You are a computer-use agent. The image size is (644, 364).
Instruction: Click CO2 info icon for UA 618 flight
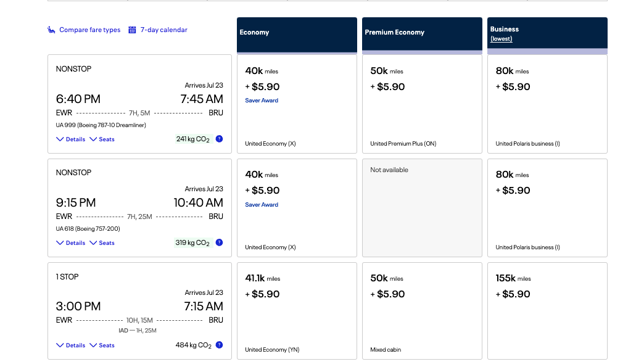(x=220, y=242)
